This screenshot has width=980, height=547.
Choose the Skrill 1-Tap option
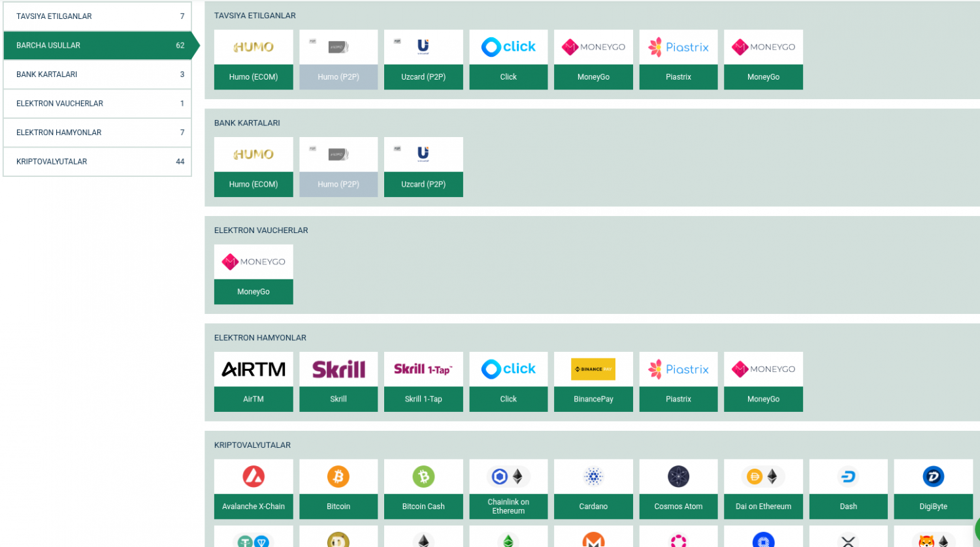pyautogui.click(x=423, y=381)
